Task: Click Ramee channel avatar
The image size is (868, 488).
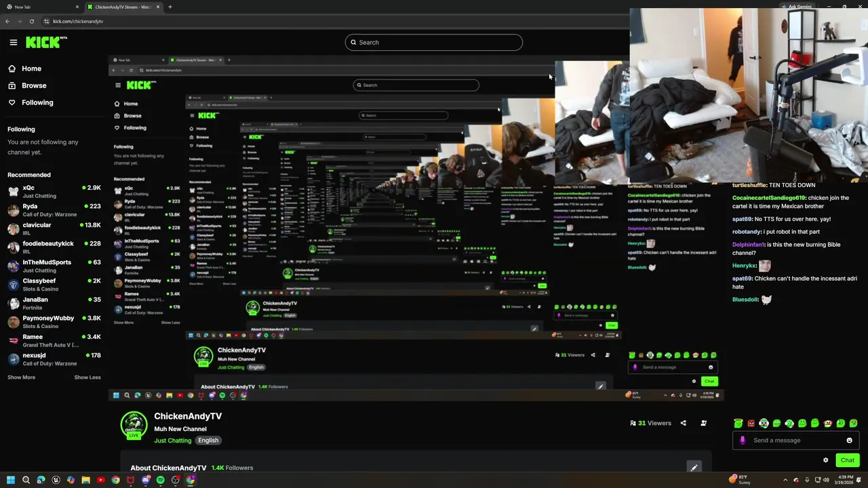Action: [x=13, y=341]
